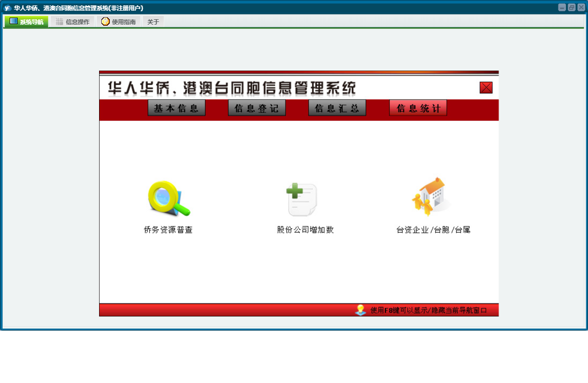
Task: Open the 关于 menu item
Action: coord(153,22)
